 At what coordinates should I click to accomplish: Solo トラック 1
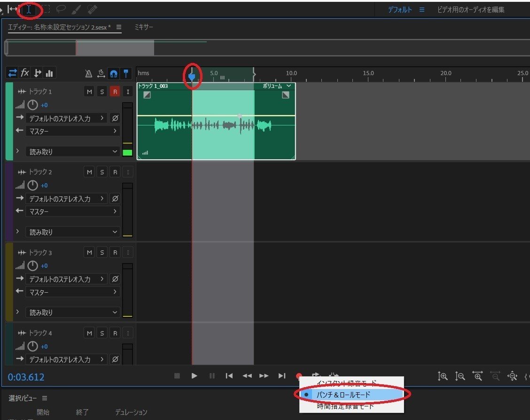click(102, 92)
